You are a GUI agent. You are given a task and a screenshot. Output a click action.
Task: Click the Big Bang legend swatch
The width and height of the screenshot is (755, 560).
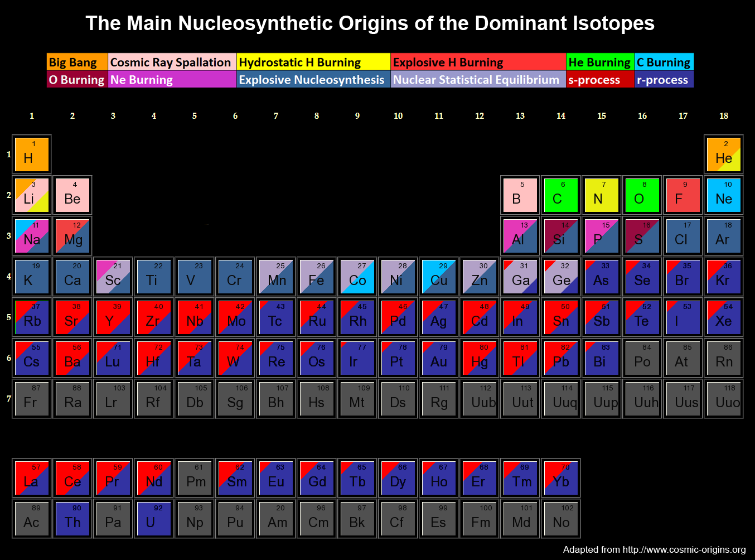coord(77,62)
